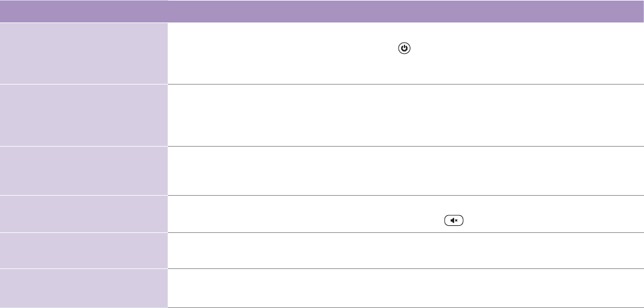Screen dimensions: 644x308
Task: Click the divider line directly above the mute icon row
Action: coord(406,196)
